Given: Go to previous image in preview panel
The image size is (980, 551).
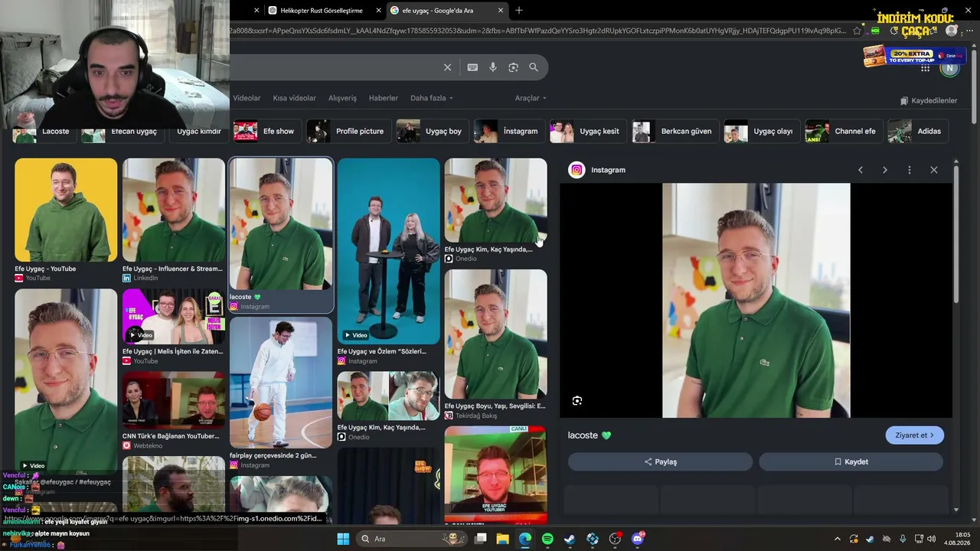Looking at the screenshot, I should [861, 170].
